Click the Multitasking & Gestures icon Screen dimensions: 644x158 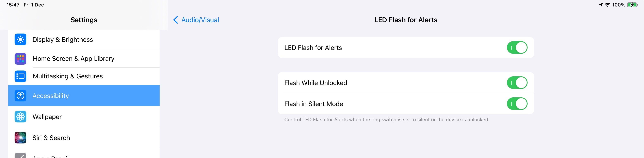pos(20,76)
